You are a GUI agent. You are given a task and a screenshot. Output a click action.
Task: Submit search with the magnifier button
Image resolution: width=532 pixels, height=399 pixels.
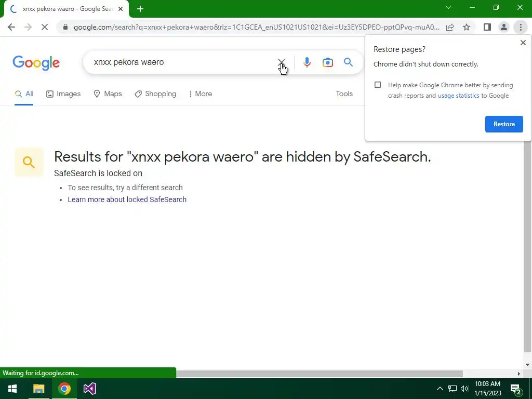348,62
